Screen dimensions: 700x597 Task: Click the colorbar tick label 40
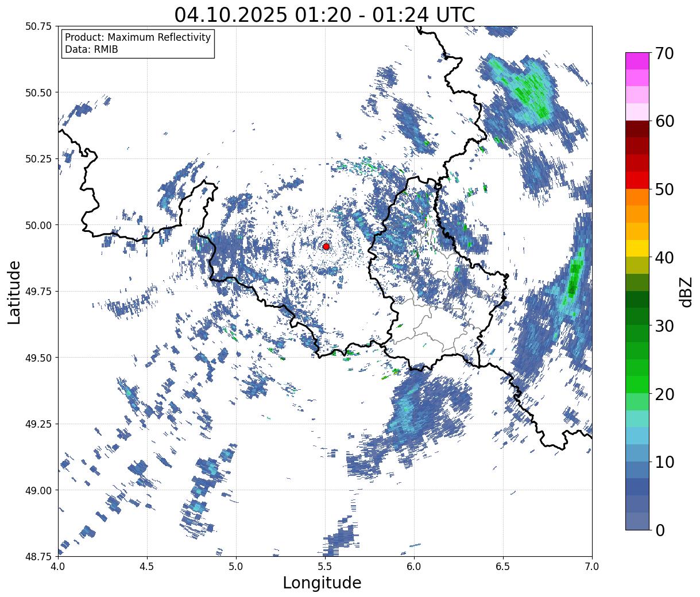664,258
